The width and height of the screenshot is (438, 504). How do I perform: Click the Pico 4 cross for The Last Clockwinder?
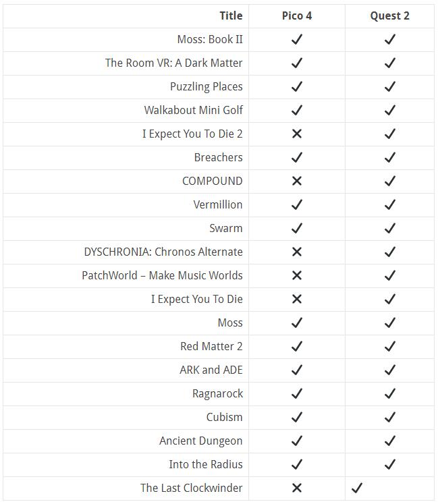(296, 488)
